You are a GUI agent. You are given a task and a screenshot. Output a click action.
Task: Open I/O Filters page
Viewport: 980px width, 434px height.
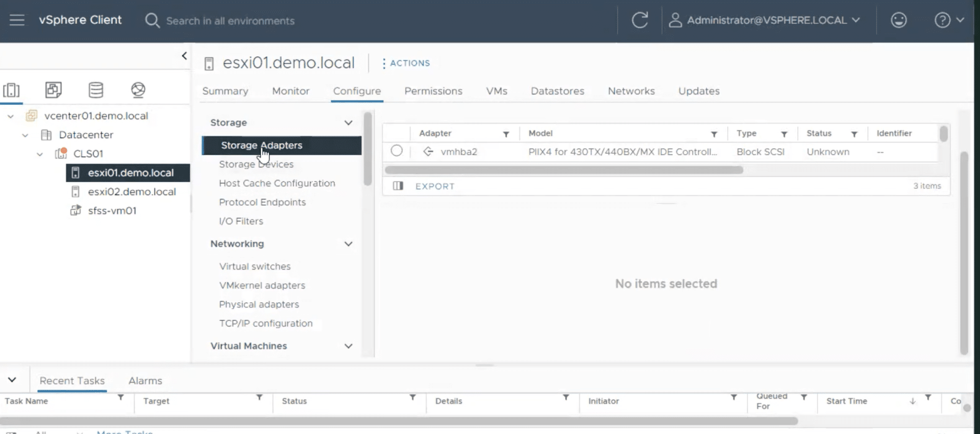coord(241,221)
